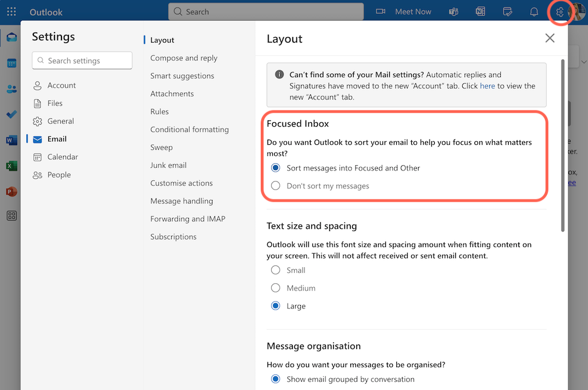Click the 'Message organisation' heading
The image size is (588, 390).
tap(314, 346)
